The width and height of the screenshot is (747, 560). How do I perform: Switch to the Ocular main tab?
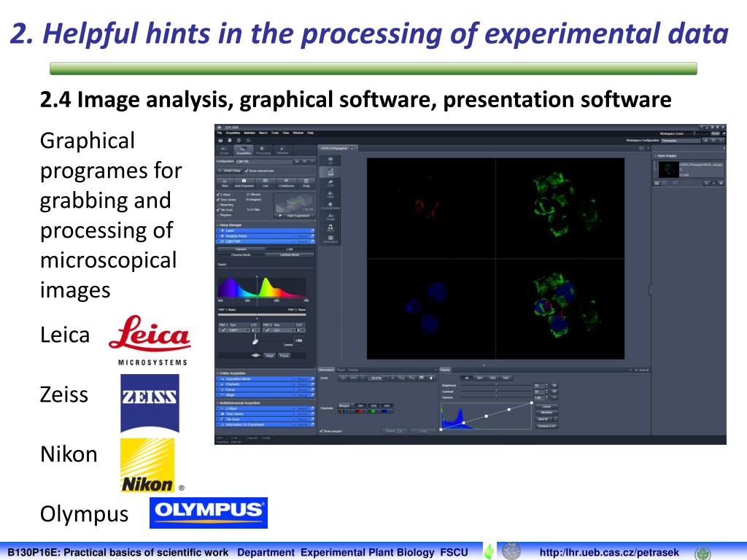(x=224, y=150)
